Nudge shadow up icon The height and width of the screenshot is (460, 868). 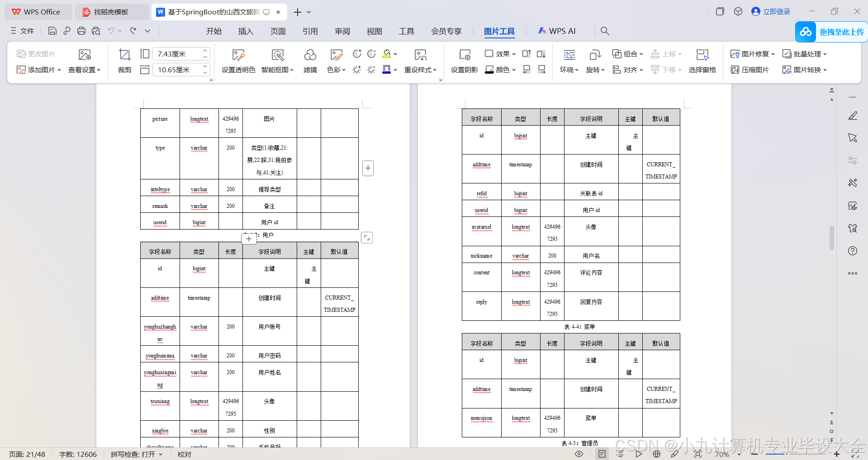526,54
